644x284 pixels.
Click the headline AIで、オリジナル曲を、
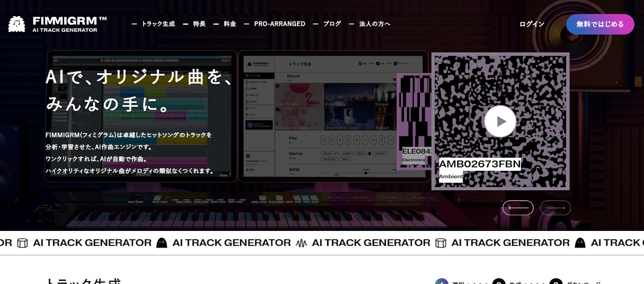139,77
